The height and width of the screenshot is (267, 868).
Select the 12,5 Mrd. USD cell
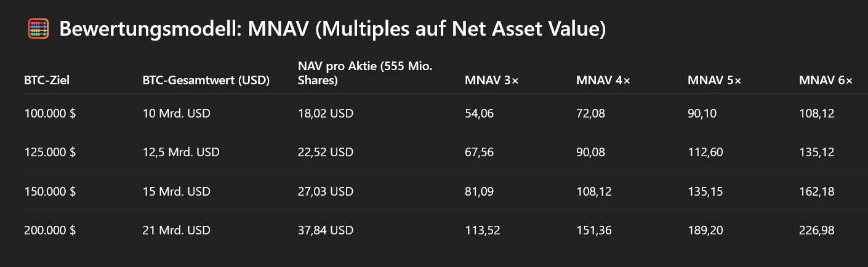181,152
